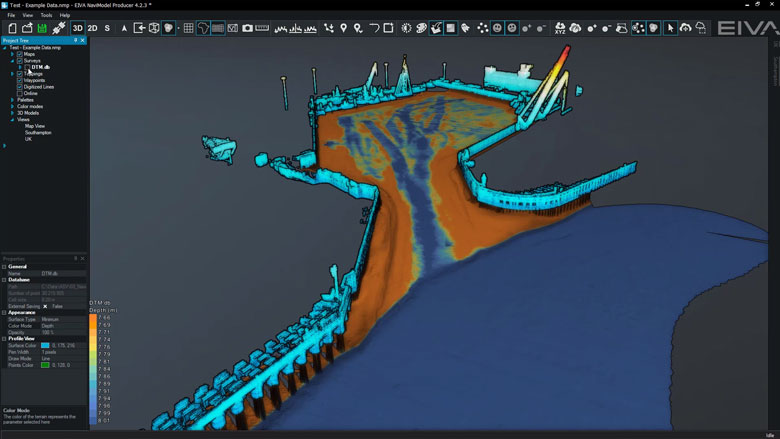Open the File menu
780x439 pixels.
tap(12, 16)
